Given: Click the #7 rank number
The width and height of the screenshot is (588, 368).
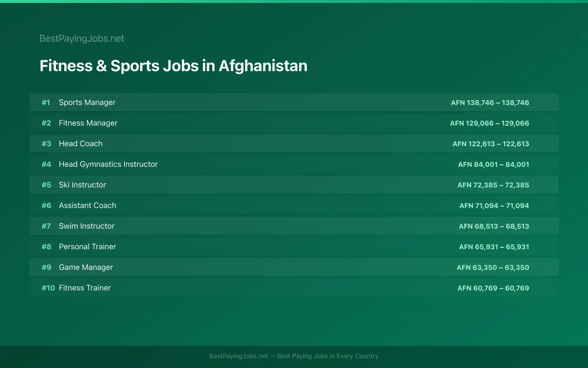Looking at the screenshot, I should (46, 226).
